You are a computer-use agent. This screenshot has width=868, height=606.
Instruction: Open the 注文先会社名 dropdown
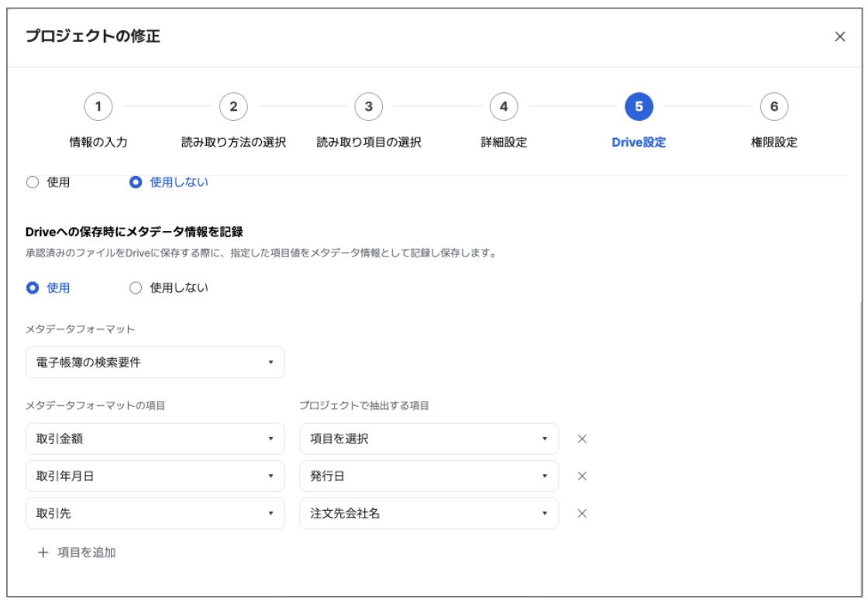(429, 514)
